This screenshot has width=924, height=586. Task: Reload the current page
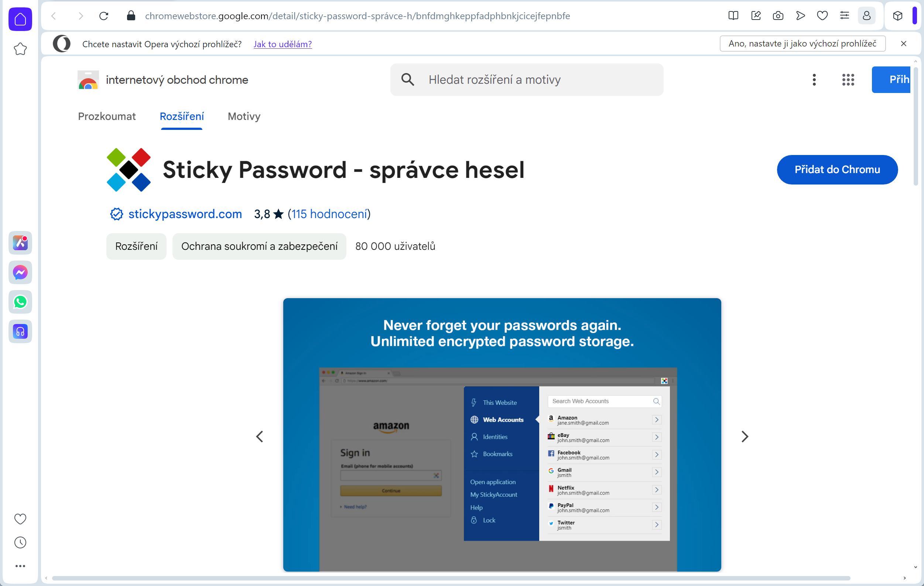click(x=104, y=16)
